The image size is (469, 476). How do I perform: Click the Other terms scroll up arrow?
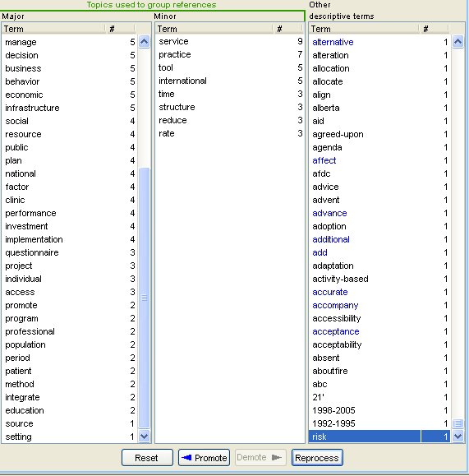458,42
